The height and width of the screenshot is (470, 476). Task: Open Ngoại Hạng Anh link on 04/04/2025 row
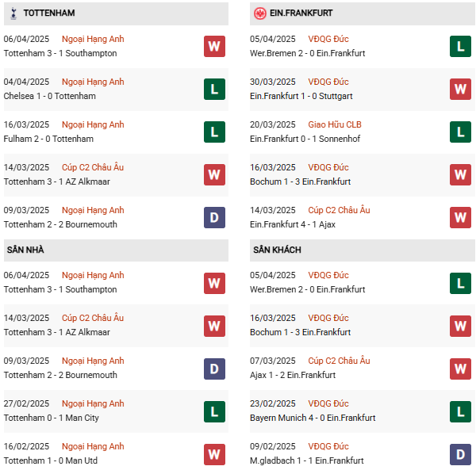[94, 82]
